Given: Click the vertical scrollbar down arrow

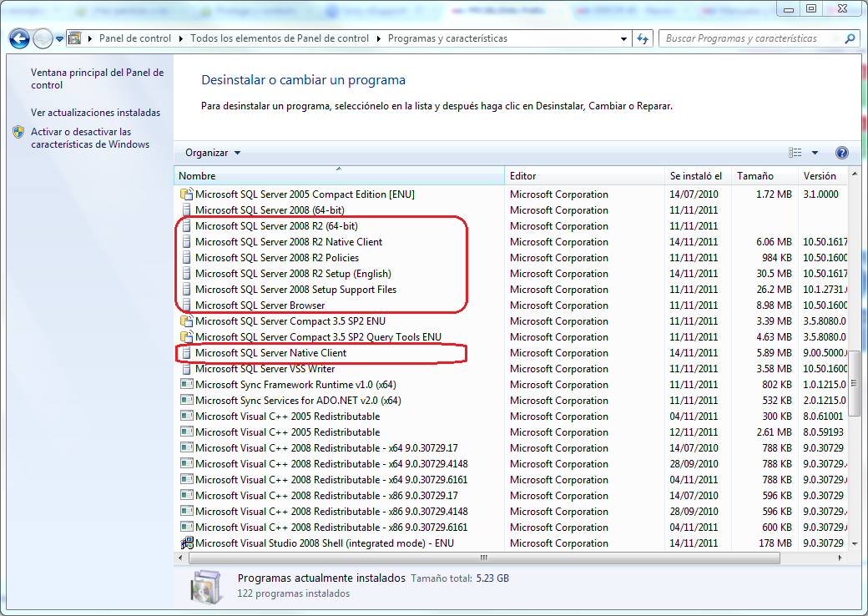Looking at the screenshot, I should tap(855, 543).
